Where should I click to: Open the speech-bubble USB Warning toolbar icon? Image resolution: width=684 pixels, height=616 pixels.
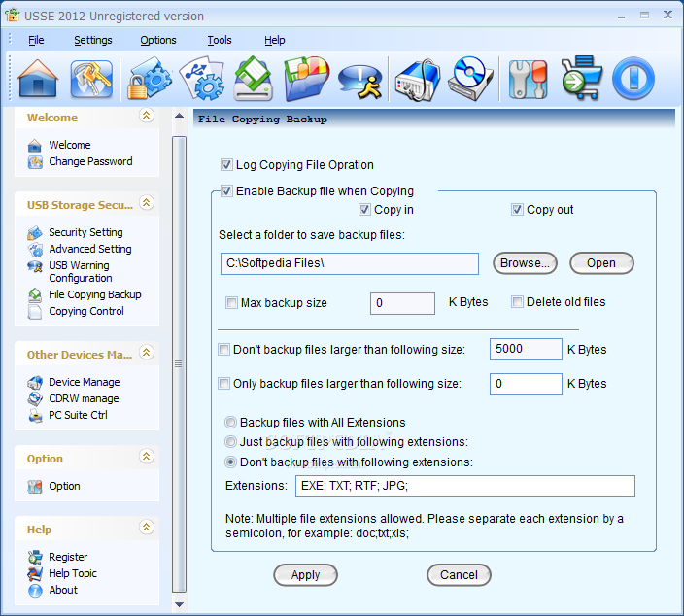pos(360,82)
